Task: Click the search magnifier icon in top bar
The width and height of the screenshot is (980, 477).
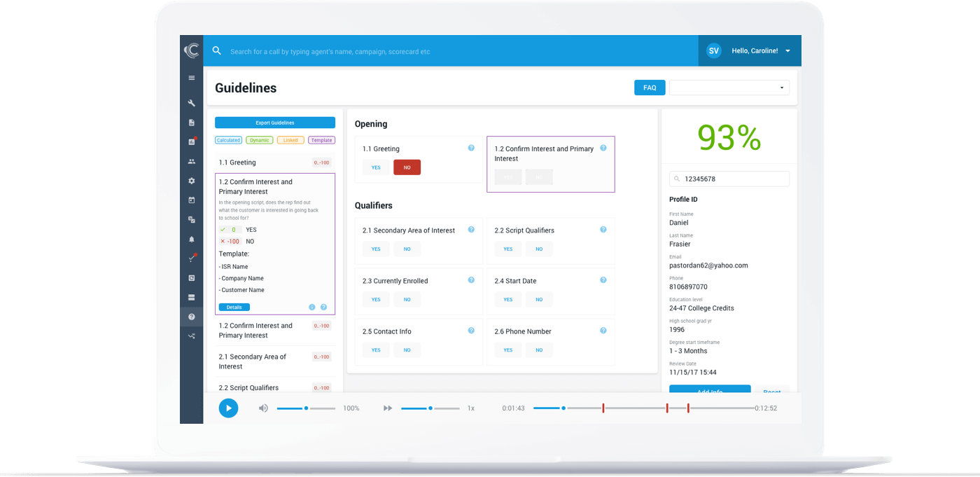Action: (x=217, y=51)
